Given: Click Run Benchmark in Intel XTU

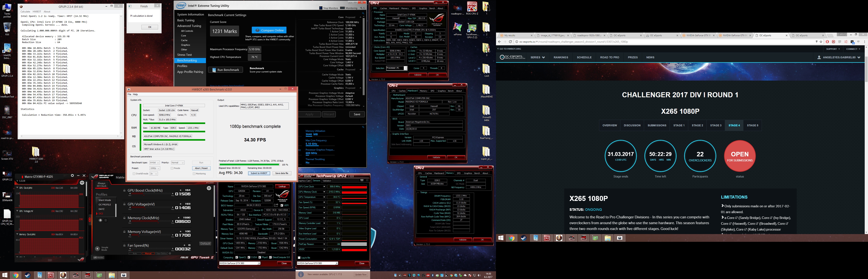Looking at the screenshot, I should (x=225, y=70).
